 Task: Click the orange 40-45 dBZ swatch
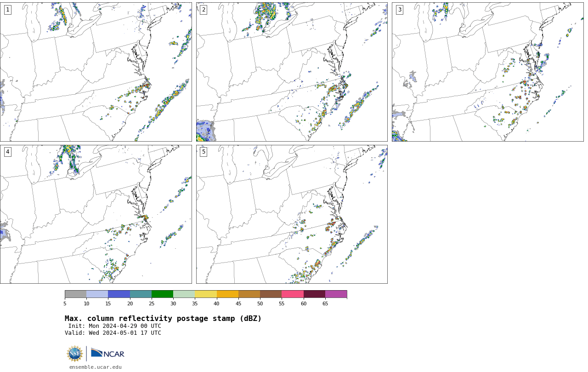point(227,294)
